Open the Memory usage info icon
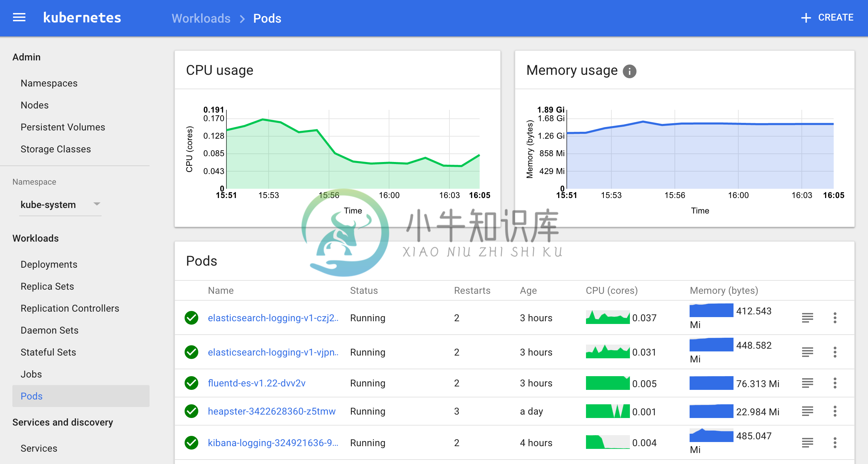 629,71
